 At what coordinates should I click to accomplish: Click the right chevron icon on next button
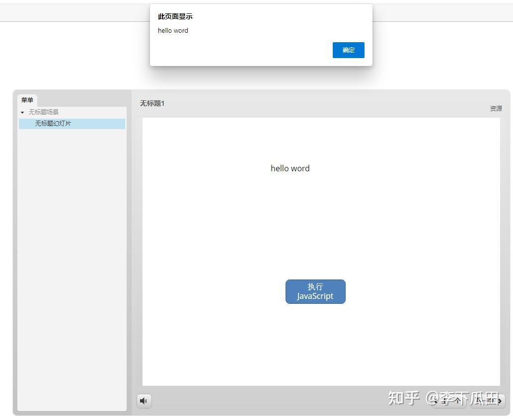pyautogui.click(x=500, y=401)
